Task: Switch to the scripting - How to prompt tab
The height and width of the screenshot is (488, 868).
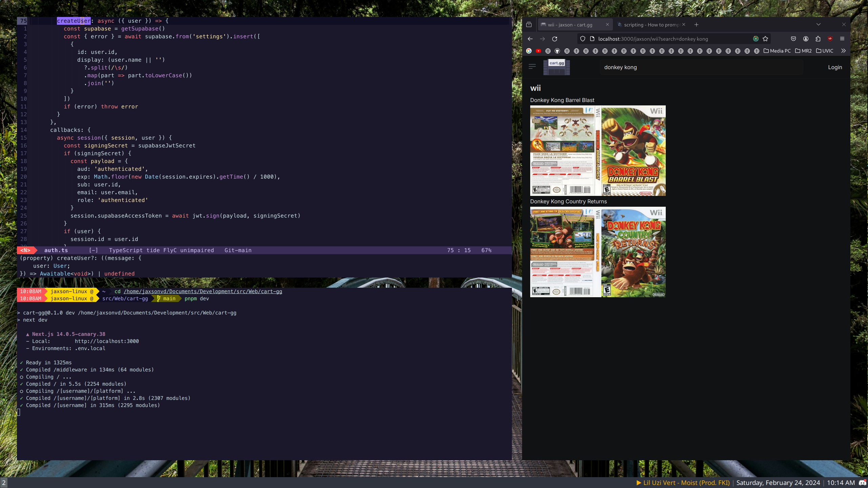Action: (x=650, y=25)
